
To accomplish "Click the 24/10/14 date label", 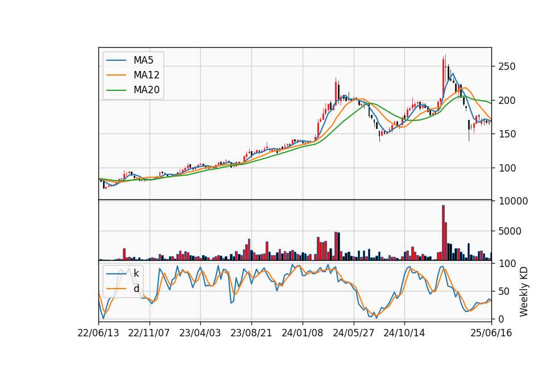I will pyautogui.click(x=404, y=333).
